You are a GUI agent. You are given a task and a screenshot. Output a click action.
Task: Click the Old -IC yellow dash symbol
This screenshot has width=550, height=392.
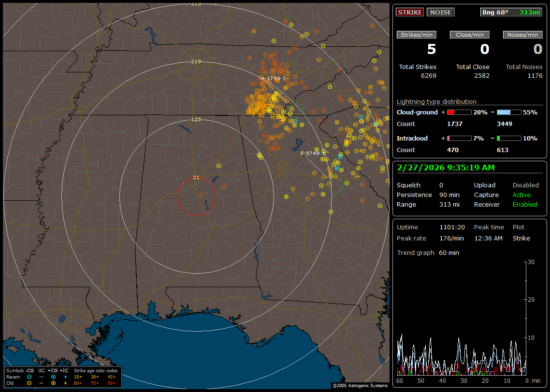point(42,383)
